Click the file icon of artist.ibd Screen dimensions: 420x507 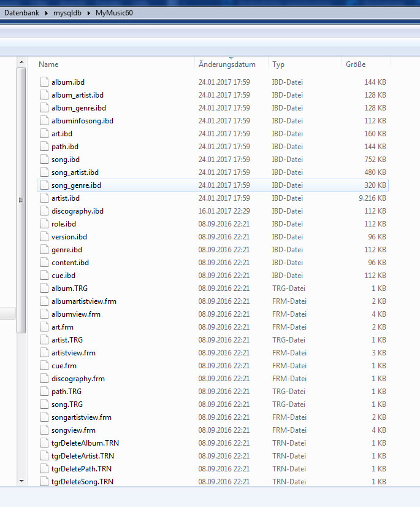coord(44,198)
